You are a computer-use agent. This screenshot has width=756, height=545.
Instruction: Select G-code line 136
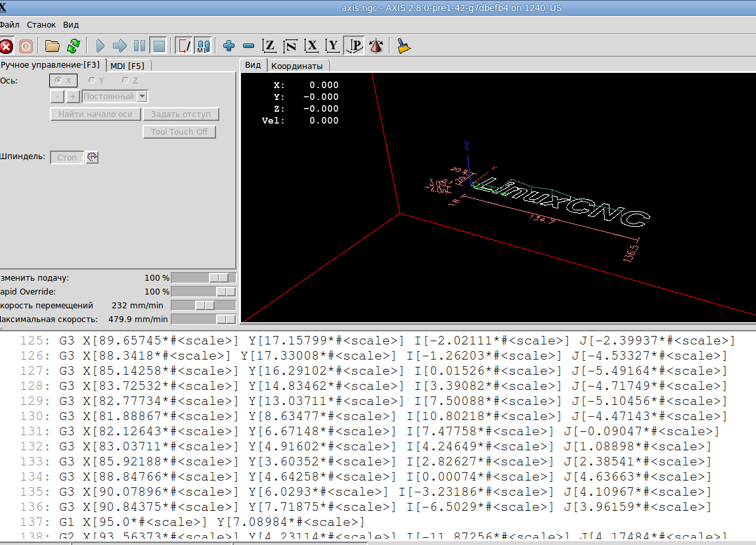[x=366, y=507]
